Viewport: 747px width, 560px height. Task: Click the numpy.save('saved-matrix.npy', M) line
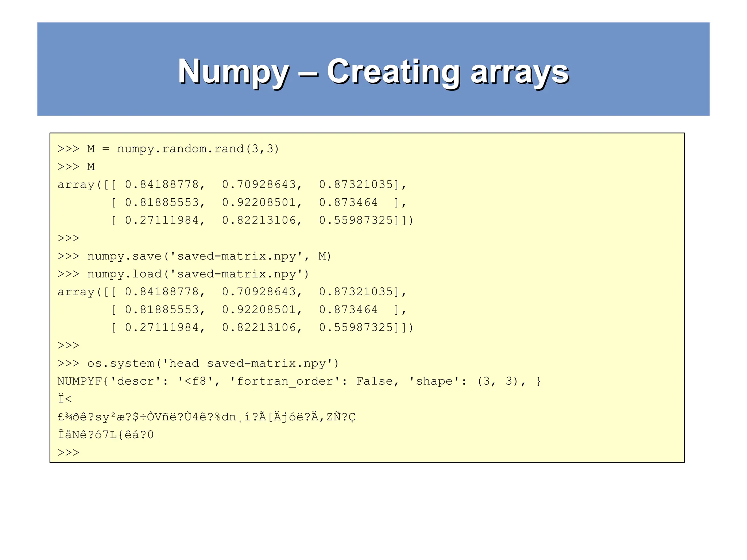[194, 256]
